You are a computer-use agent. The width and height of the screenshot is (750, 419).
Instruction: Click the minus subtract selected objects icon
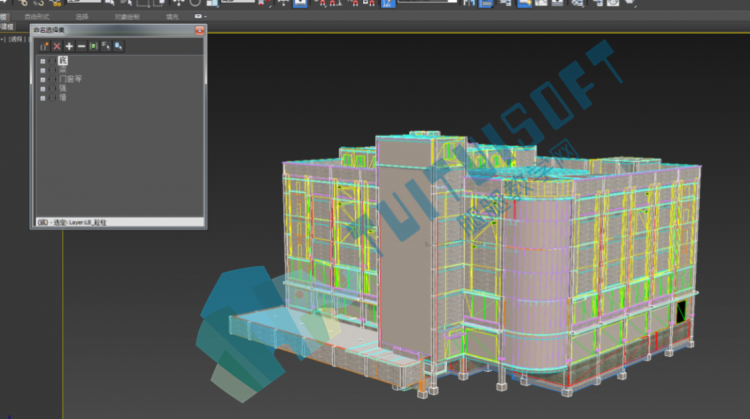coord(81,46)
